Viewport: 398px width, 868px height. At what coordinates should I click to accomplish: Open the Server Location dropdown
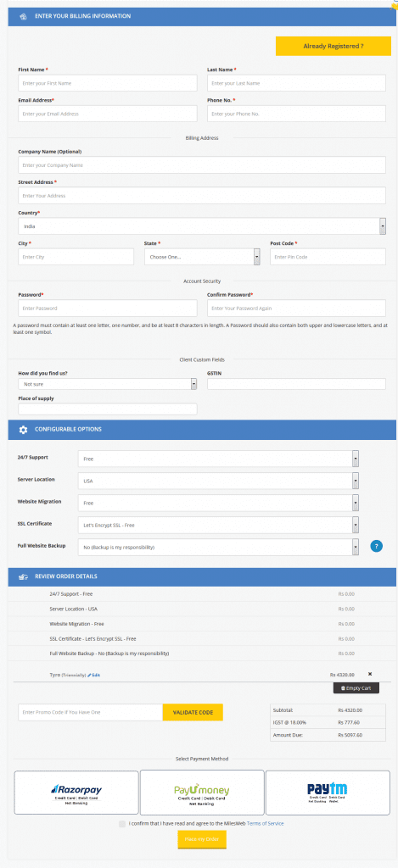[x=218, y=481]
